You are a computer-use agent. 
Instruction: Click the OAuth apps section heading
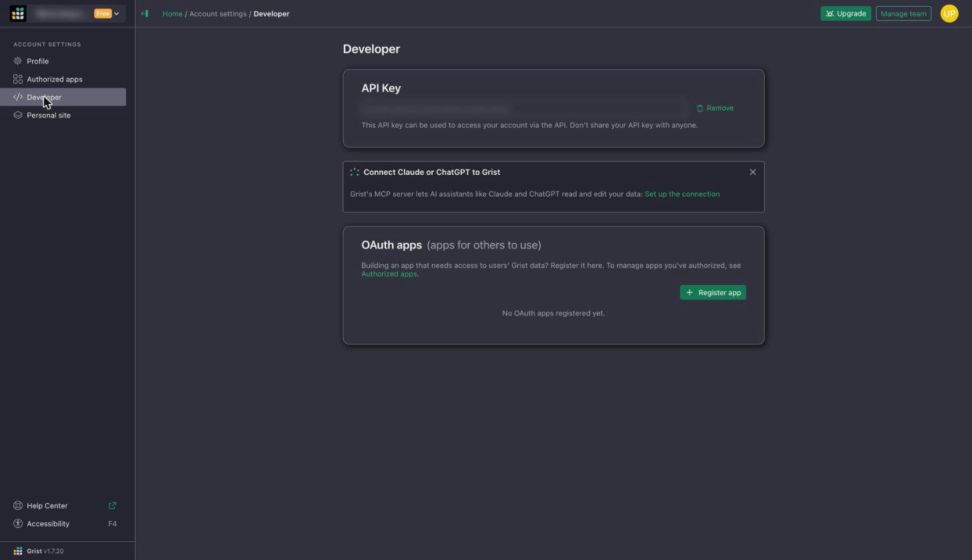[391, 245]
